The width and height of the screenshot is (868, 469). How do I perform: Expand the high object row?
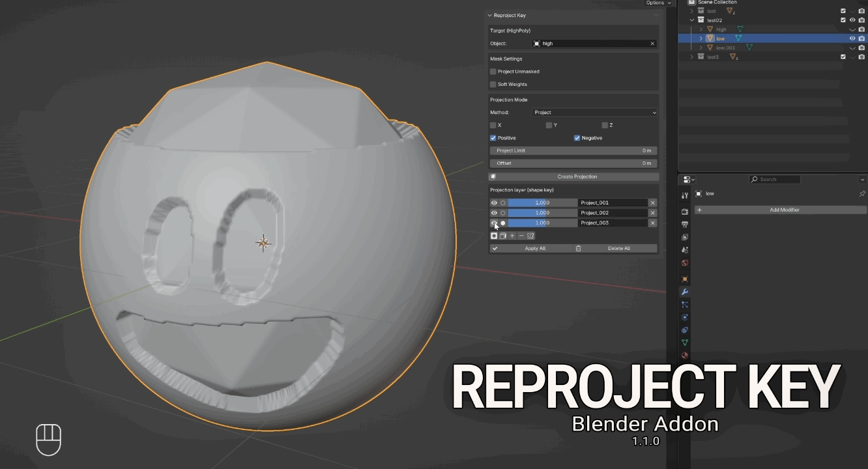pyautogui.click(x=701, y=29)
